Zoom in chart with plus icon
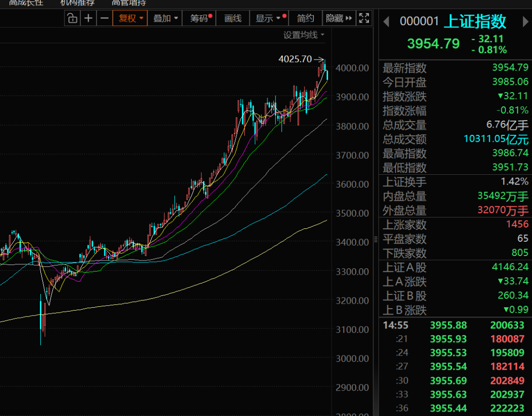Screen dimensions: 532x416 pos(88,19)
